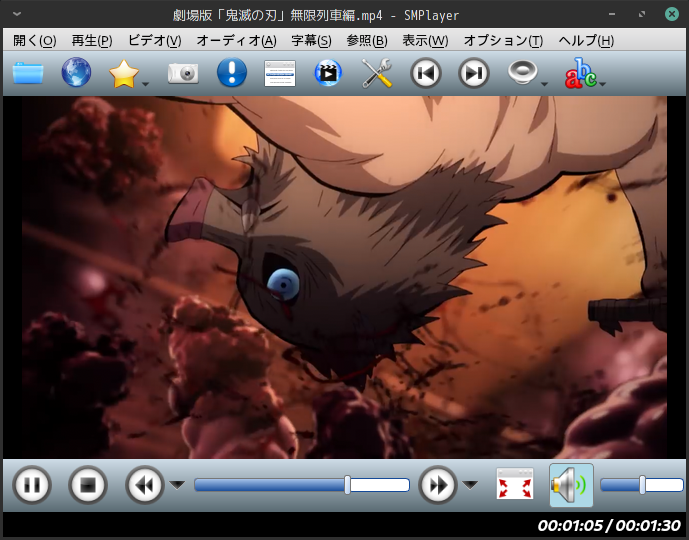
Task: Mute audio with the speaker button
Action: [571, 485]
